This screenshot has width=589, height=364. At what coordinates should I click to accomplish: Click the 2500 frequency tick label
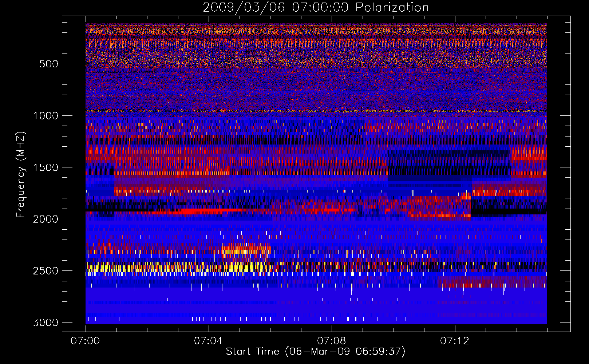pos(46,271)
